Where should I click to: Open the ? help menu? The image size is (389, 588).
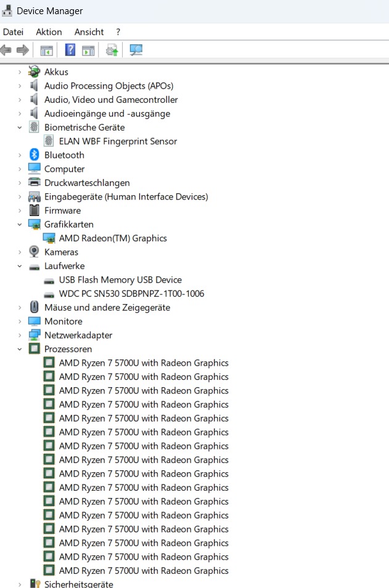118,32
